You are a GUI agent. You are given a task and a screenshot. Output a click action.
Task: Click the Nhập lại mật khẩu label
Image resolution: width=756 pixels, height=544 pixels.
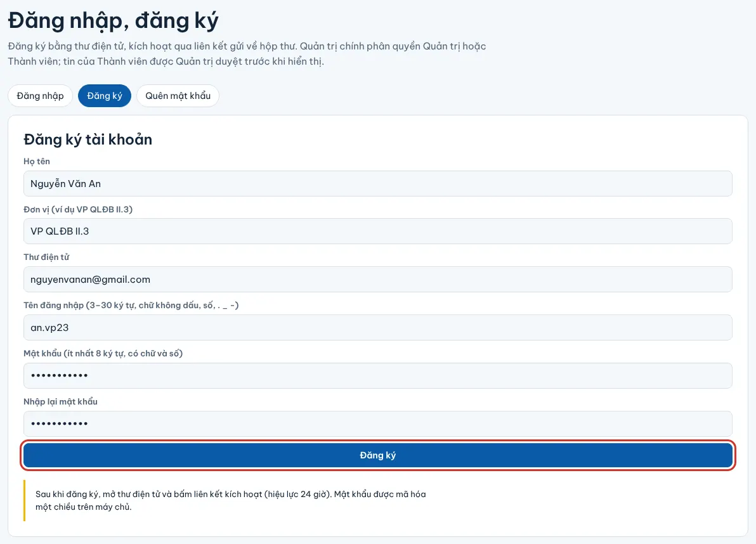61,402
